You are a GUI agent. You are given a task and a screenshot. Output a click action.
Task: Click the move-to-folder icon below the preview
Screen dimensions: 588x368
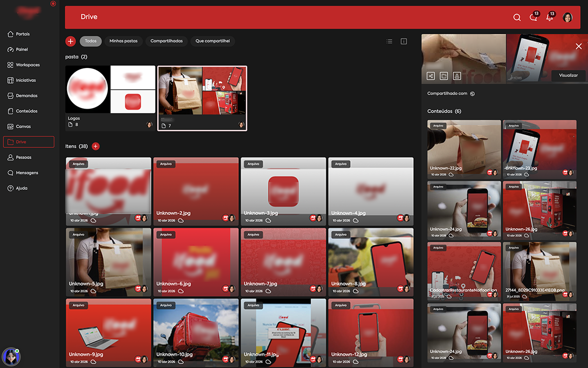tap(443, 76)
